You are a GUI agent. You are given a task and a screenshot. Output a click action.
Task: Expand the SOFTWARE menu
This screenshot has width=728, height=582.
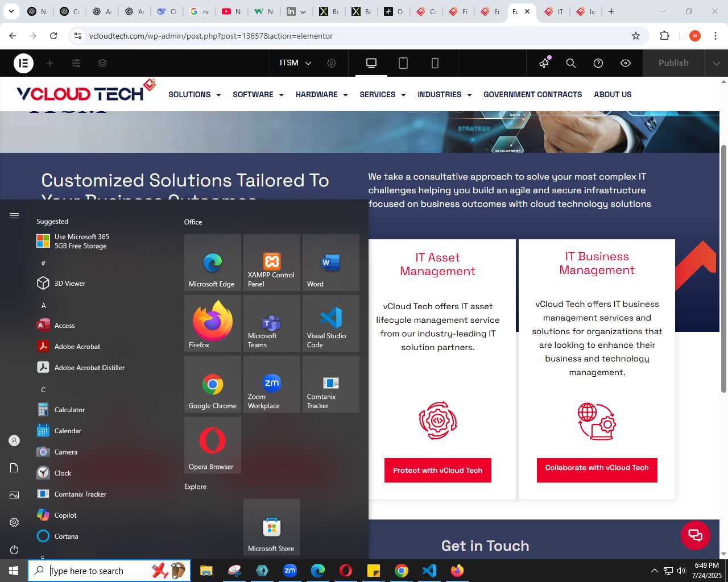point(258,94)
